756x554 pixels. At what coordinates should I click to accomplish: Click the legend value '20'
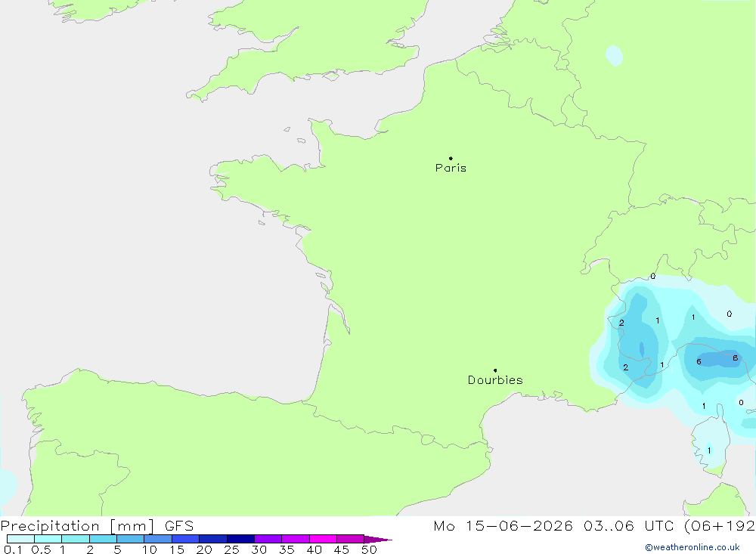pos(204,549)
